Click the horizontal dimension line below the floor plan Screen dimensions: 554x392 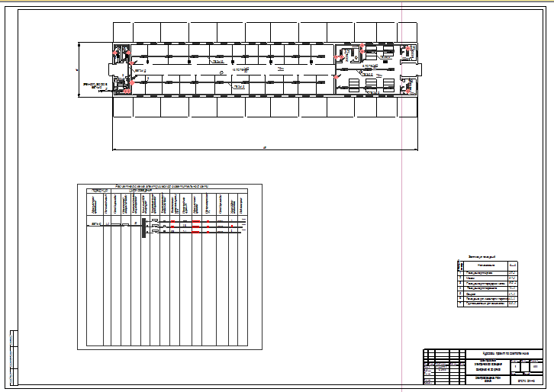point(265,149)
